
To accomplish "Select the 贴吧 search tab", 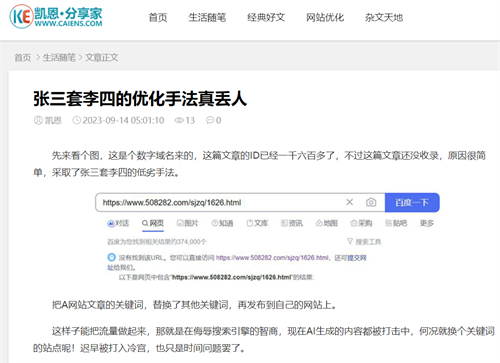I will click(x=396, y=223).
